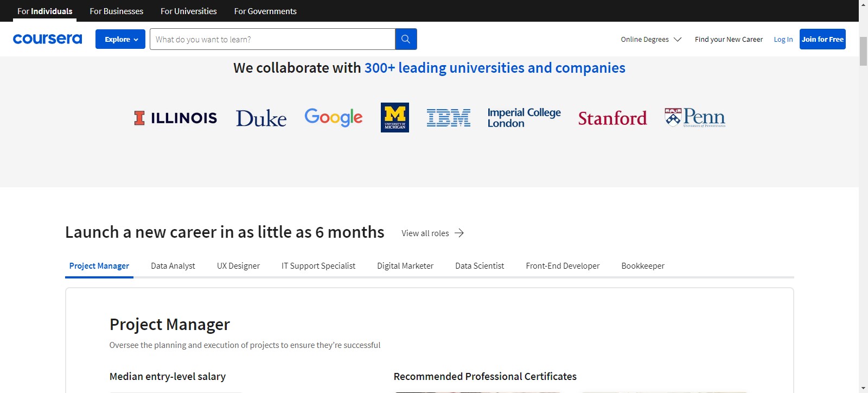Click the University of Michigan logo
Screen dimensions: 868x393
[395, 117]
